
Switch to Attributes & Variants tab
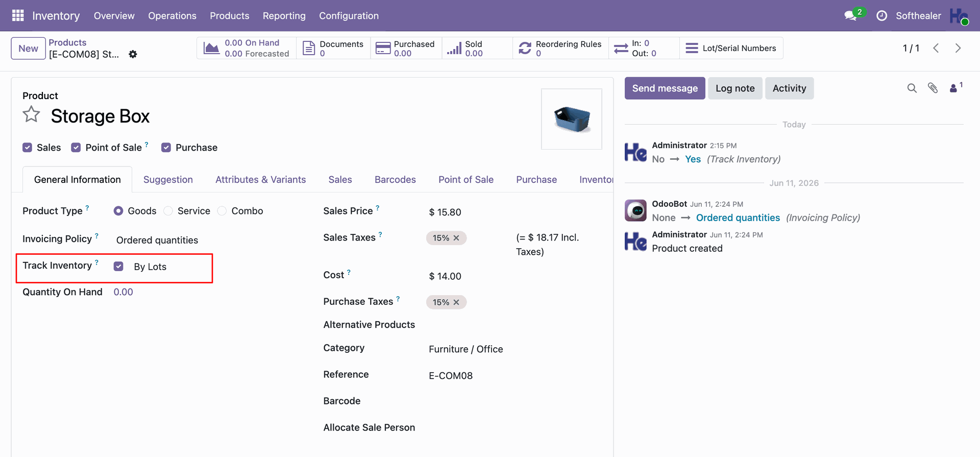(260, 180)
